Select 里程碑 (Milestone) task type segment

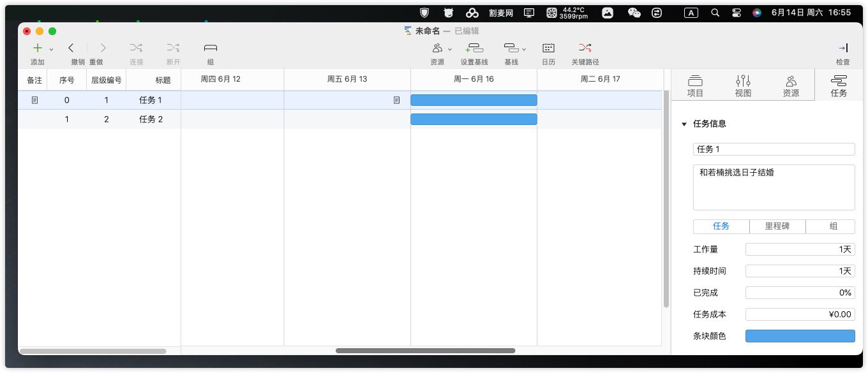(x=777, y=226)
